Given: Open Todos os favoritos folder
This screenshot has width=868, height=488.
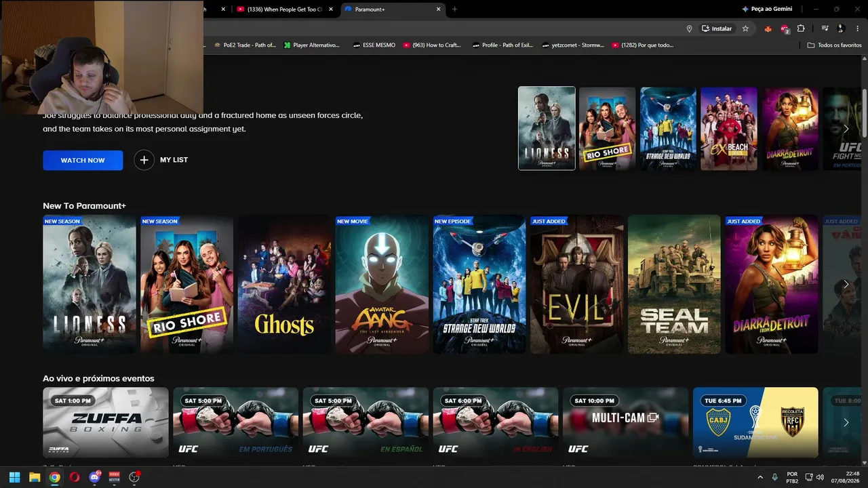Looking at the screenshot, I should pos(834,45).
